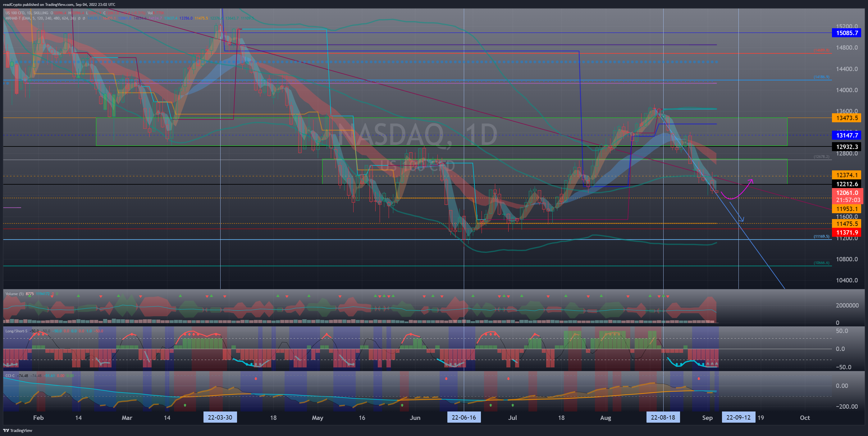Click the Sep label on time axis
The image size is (868, 436).
pyautogui.click(x=707, y=417)
